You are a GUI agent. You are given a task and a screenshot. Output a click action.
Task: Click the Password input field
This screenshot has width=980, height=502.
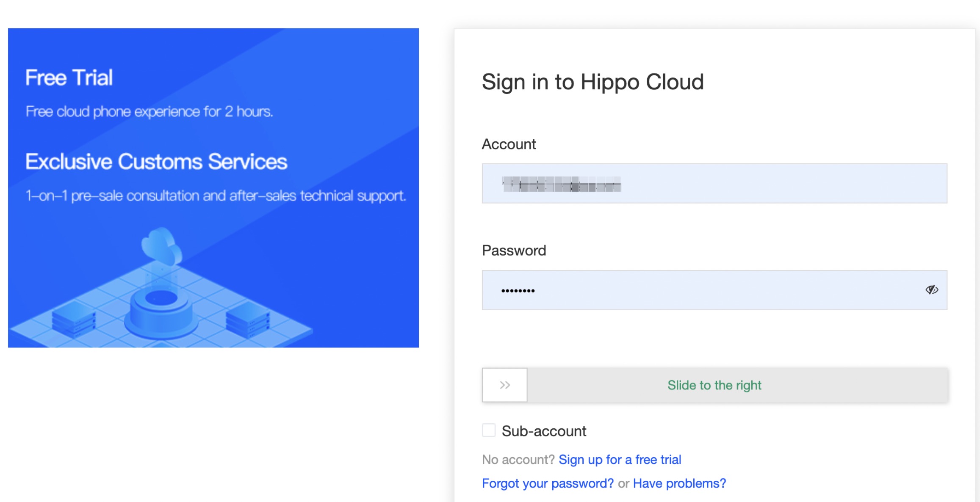click(714, 290)
